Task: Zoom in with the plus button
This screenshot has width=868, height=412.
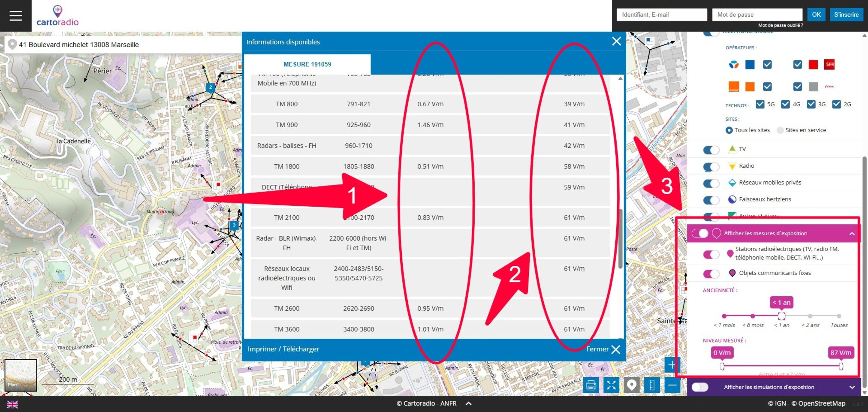Action: [671, 365]
